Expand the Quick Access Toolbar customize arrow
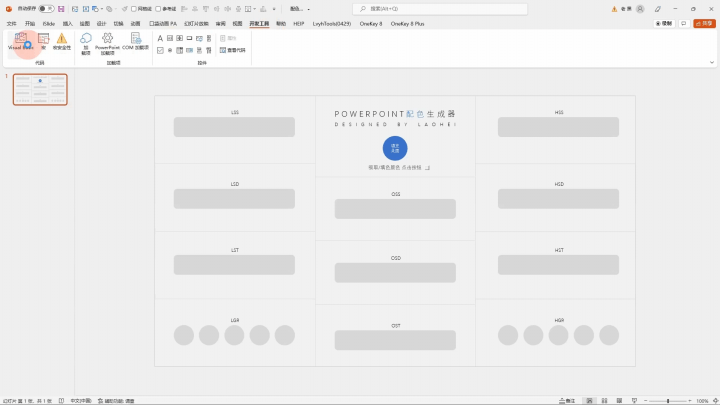This screenshot has width=720, height=405. click(x=274, y=9)
